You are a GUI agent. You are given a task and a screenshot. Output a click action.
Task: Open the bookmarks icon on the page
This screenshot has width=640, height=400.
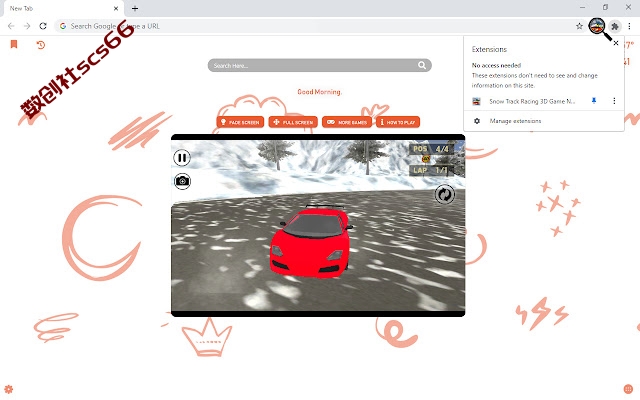(14, 44)
